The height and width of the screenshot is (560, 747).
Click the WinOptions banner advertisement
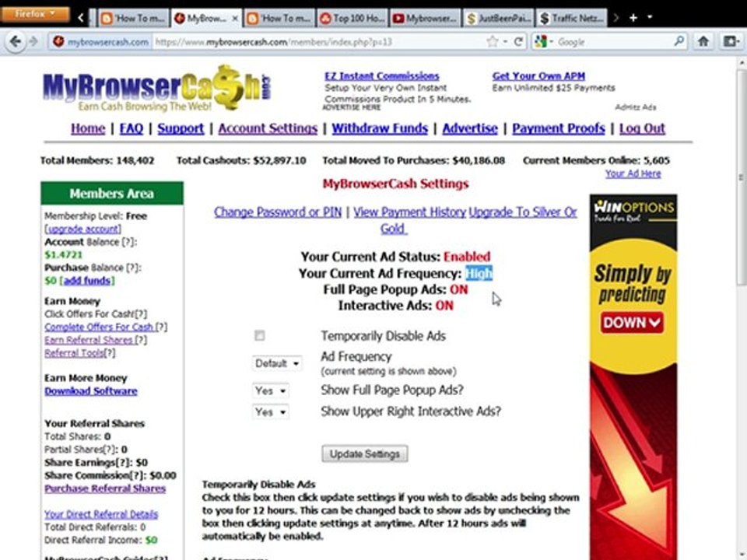tap(633, 376)
